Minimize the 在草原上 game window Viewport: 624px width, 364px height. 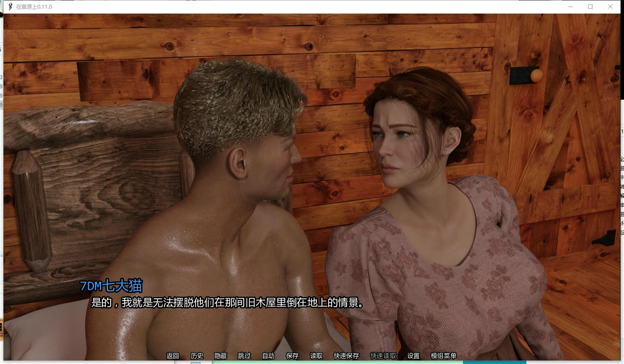[x=570, y=7]
